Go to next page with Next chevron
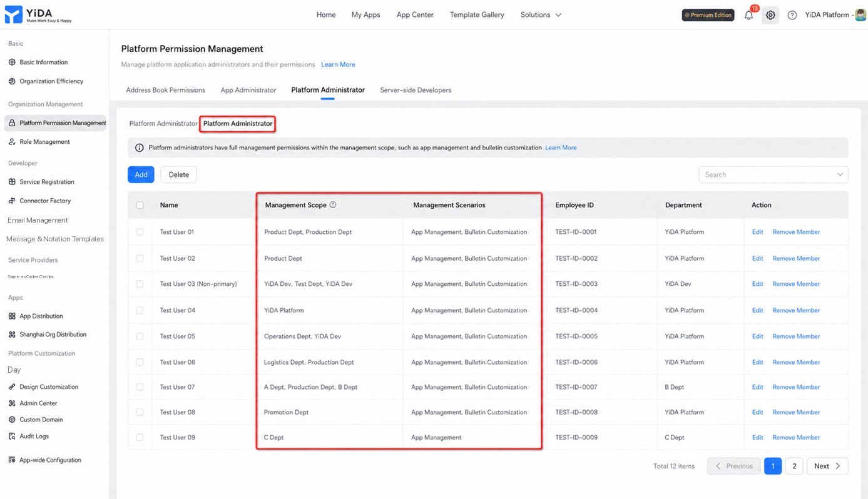The height and width of the screenshot is (499, 868). [838, 466]
